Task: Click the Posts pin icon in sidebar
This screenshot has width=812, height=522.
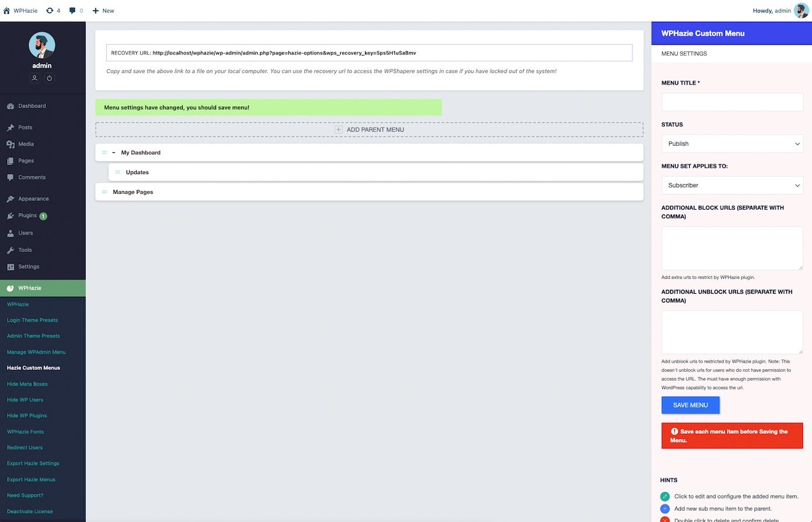Action: click(10, 127)
